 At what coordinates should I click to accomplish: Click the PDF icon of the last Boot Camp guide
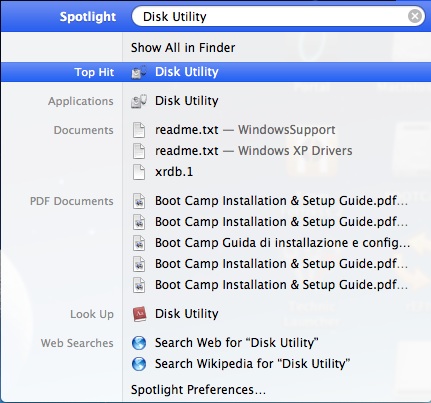pos(139,285)
